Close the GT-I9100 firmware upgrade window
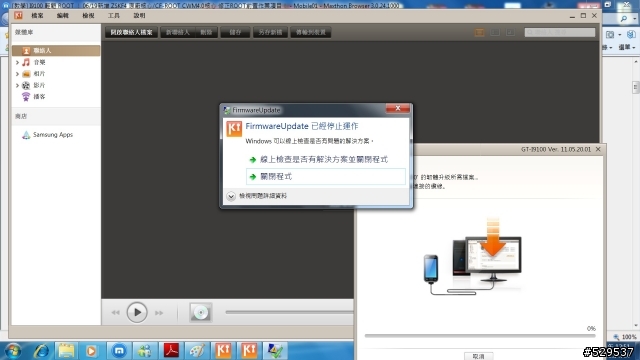This screenshot has width=640, height=360. point(598,149)
